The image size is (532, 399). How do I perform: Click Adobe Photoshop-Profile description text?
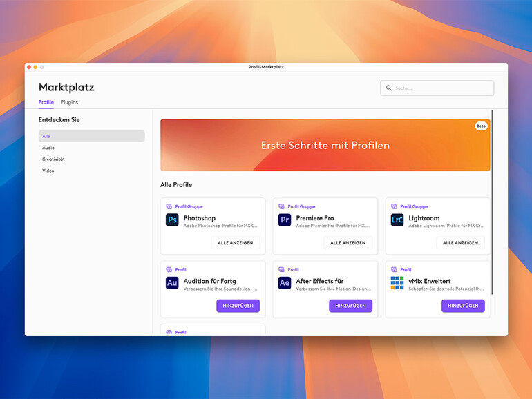(221, 226)
